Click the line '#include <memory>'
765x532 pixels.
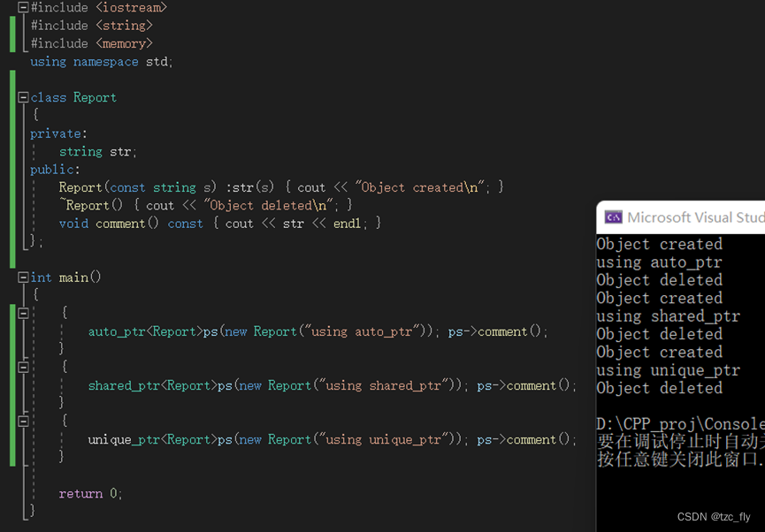pos(92,43)
